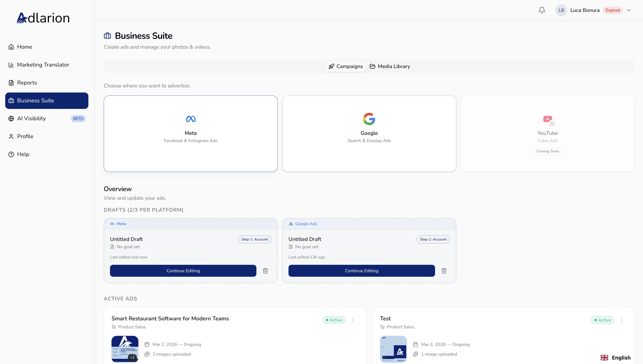Select the Meta advertising platform card

pos(191,134)
